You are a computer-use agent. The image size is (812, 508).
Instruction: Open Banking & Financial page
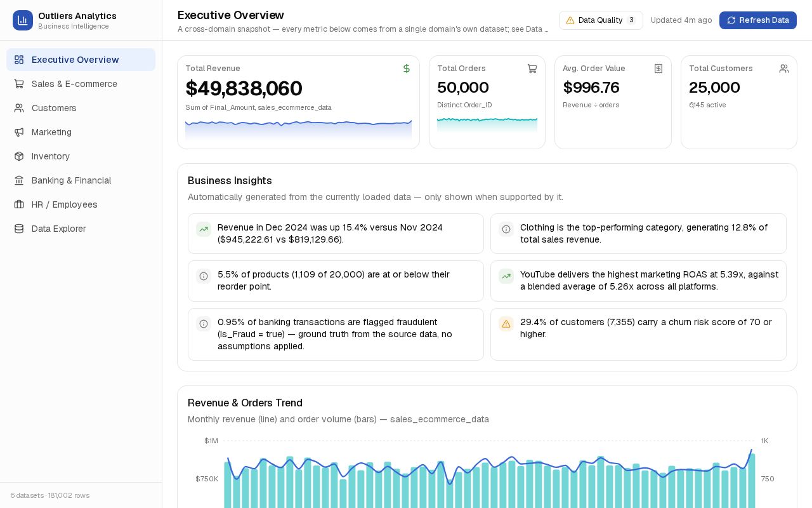click(x=81, y=180)
